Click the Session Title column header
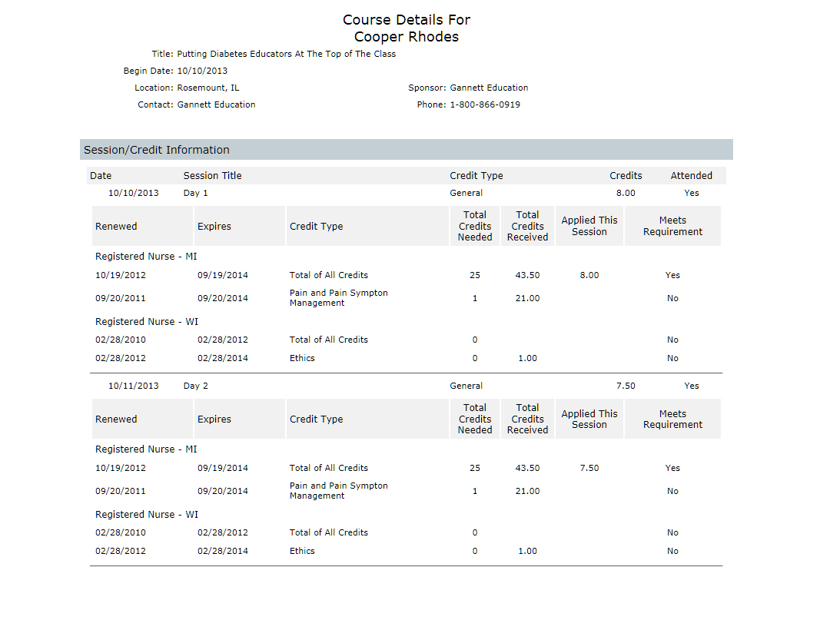 pos(212,176)
